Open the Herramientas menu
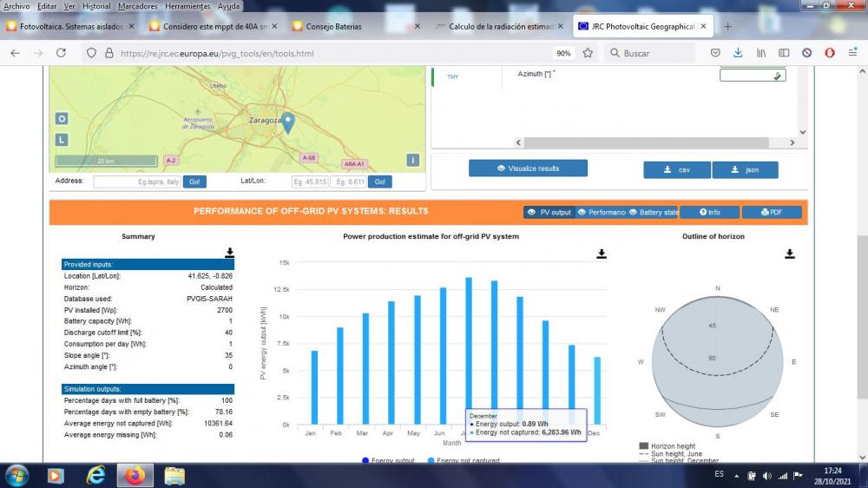This screenshot has height=488, width=868. tap(187, 6)
